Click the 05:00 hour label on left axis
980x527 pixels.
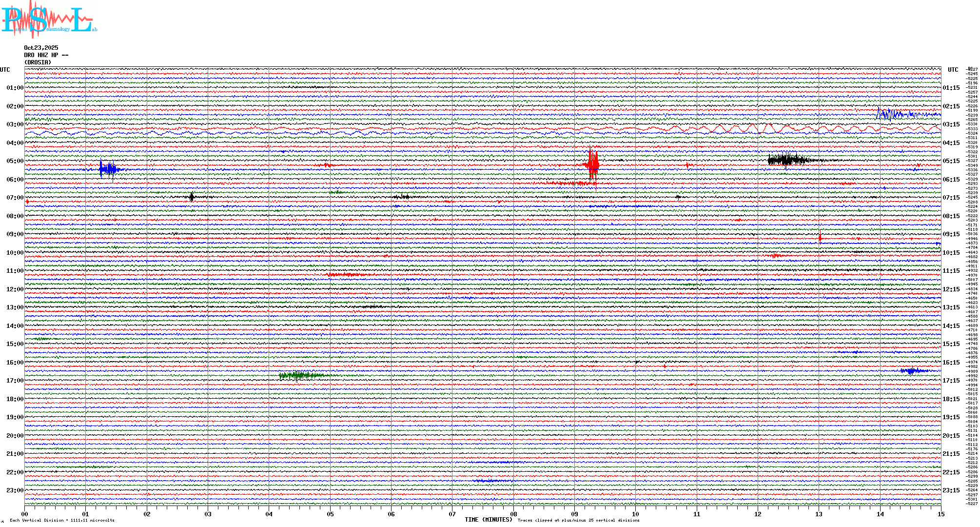pyautogui.click(x=15, y=161)
